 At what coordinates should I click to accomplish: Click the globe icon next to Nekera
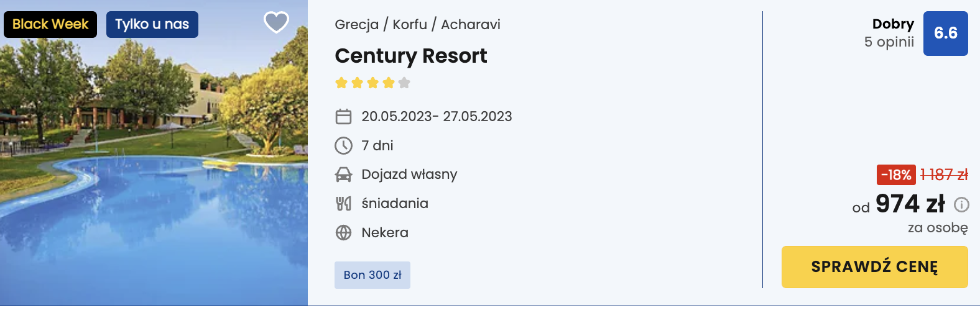(343, 232)
